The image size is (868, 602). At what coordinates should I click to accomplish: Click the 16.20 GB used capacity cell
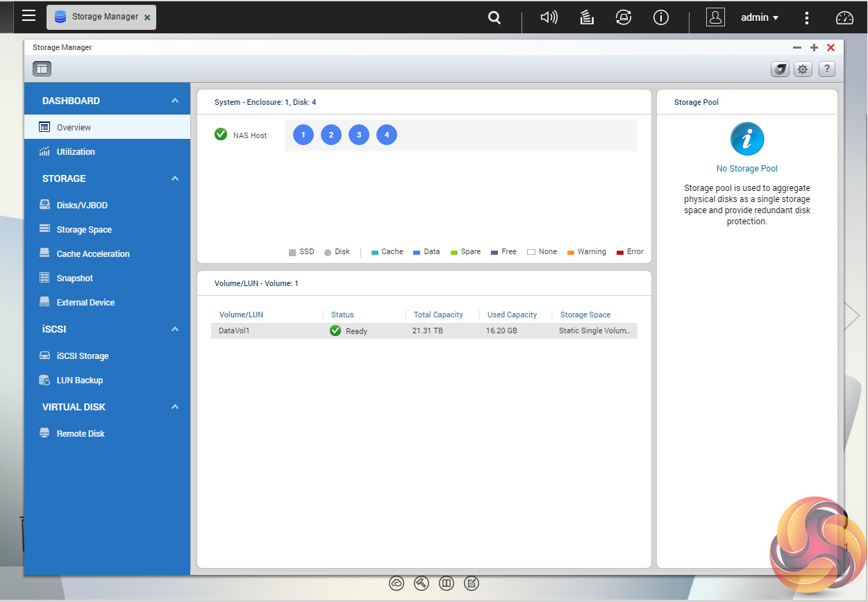[501, 331]
